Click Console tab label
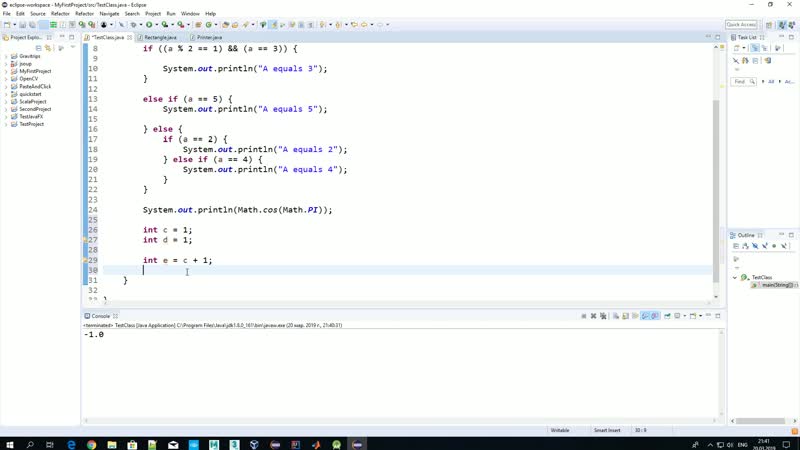This screenshot has height=450, width=800. 101,316
